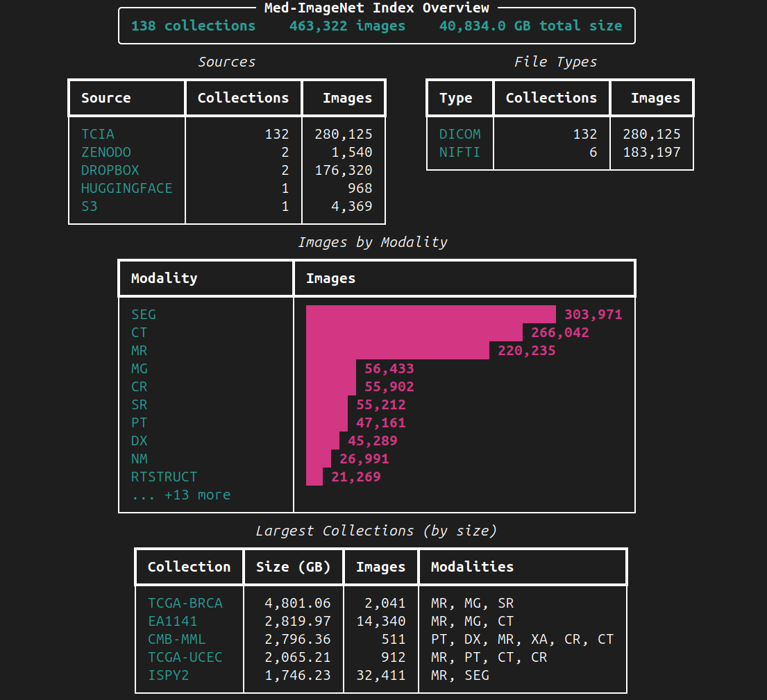Open the TCGA-BRCA collection
The height and width of the screenshot is (700, 767).
click(x=185, y=603)
